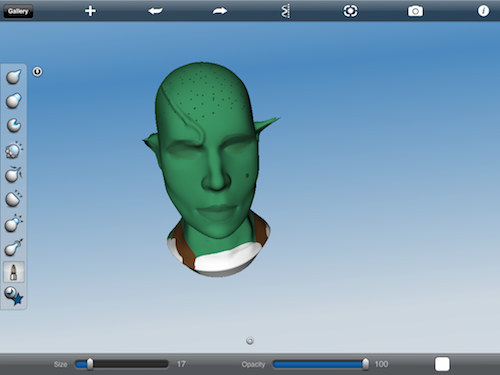Redo the action with the right arrow
Viewport: 500px width, 375px height.
click(x=220, y=11)
